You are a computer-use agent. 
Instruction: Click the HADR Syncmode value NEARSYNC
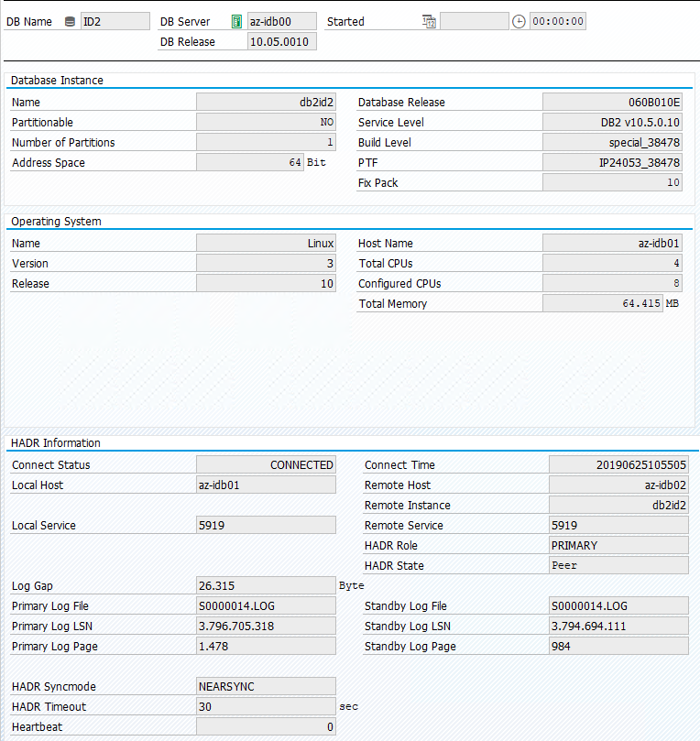[x=266, y=687]
